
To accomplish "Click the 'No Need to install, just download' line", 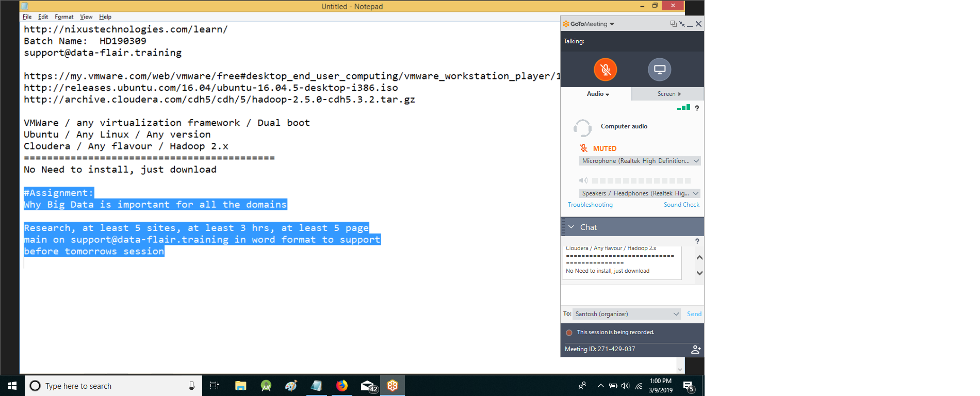I will click(x=120, y=170).
